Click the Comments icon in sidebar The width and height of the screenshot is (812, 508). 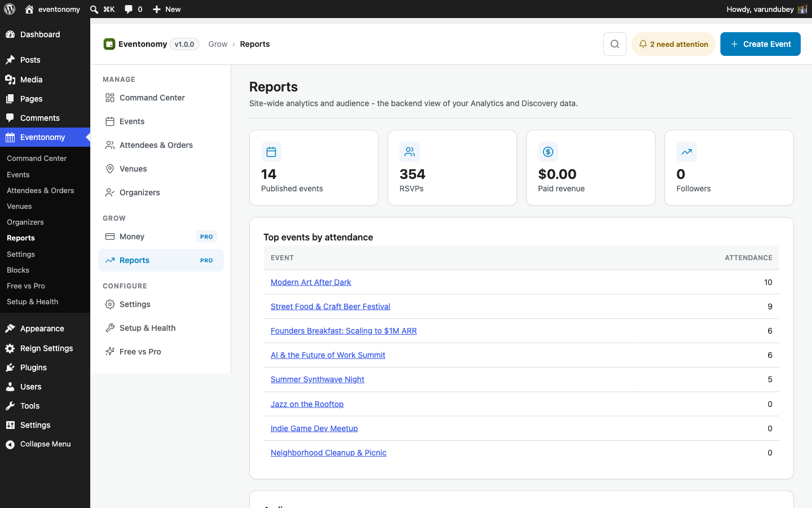coord(10,118)
